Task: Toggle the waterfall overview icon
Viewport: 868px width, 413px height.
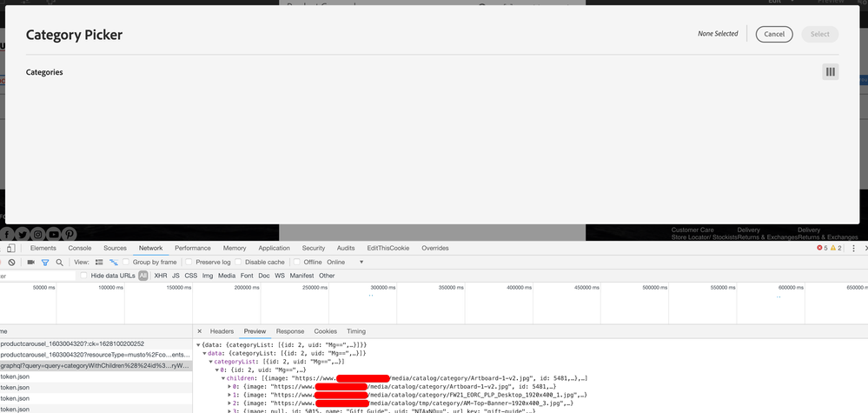Action: point(114,262)
